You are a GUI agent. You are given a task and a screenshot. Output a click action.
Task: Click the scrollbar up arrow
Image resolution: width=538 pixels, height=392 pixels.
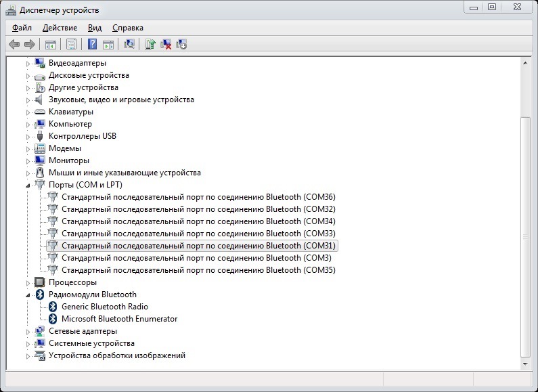coord(525,63)
